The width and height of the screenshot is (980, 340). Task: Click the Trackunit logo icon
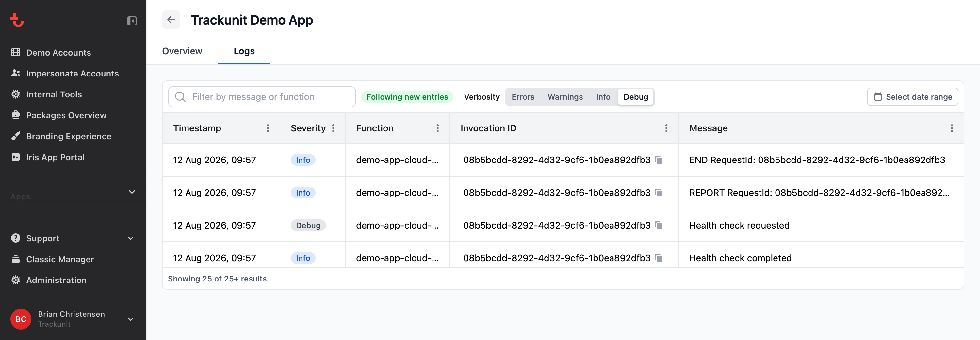tap(17, 21)
